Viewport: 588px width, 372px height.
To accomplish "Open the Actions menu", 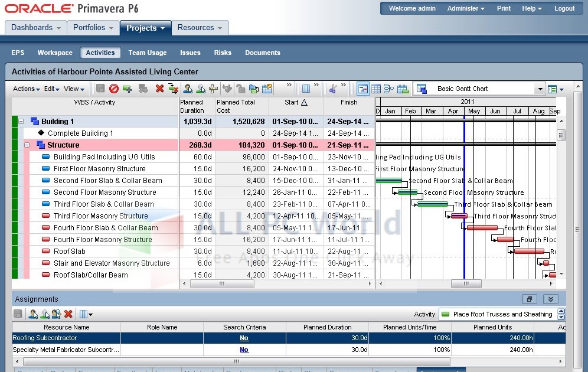I will tap(26, 89).
